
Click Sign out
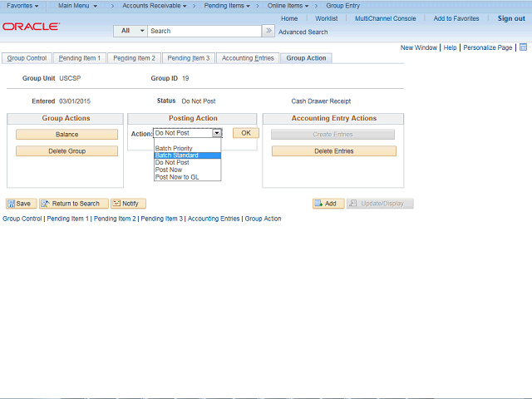click(511, 18)
